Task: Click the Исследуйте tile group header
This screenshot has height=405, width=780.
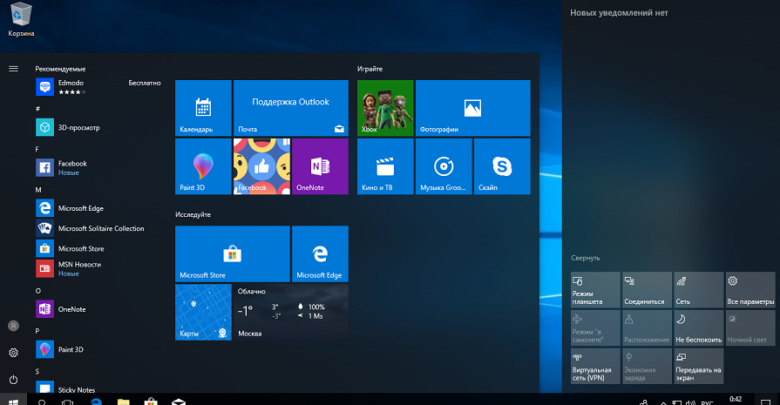Action: click(193, 214)
